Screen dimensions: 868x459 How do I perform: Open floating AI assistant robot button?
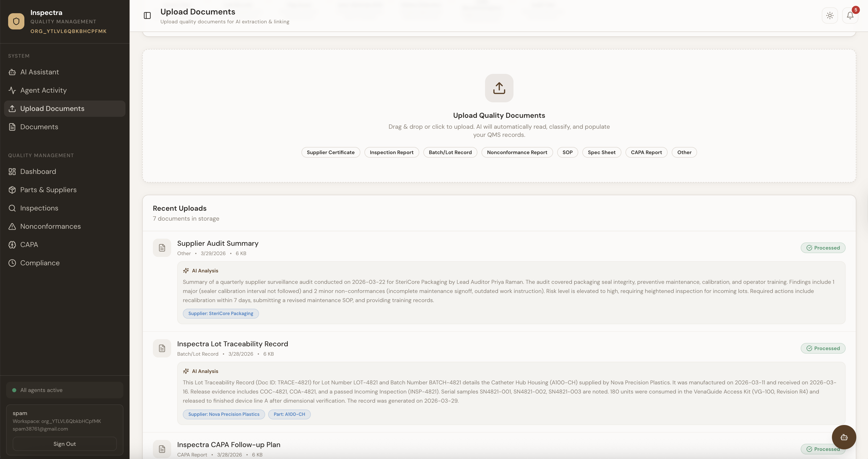[x=844, y=437]
